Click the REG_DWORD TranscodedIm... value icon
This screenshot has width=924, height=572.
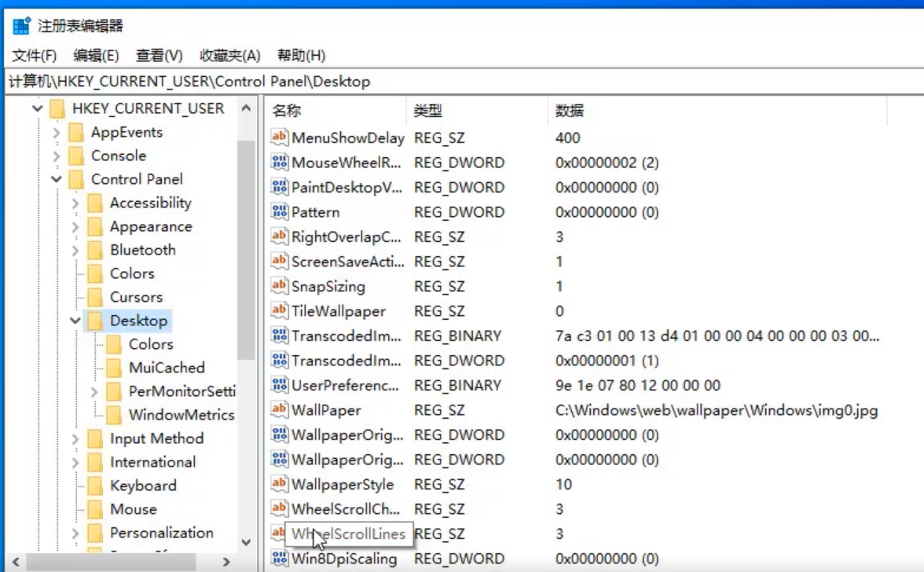click(280, 360)
